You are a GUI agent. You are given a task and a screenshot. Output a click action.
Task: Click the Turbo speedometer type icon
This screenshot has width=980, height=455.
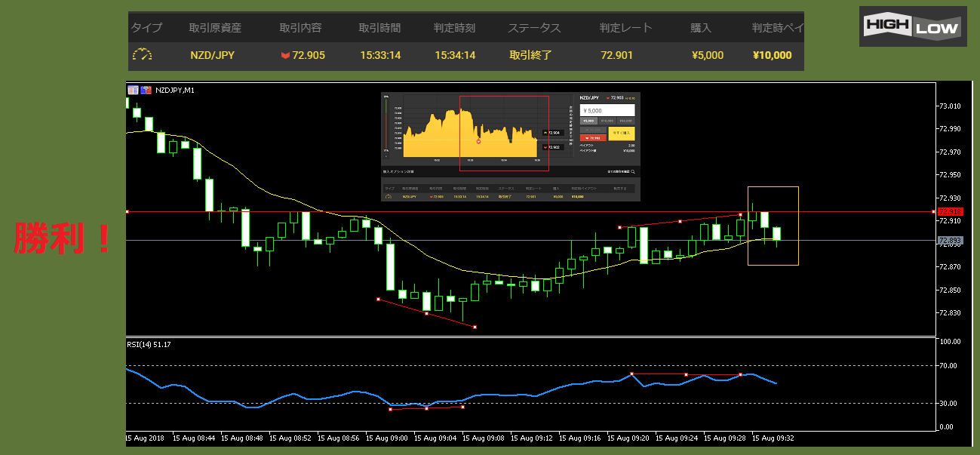tap(142, 55)
